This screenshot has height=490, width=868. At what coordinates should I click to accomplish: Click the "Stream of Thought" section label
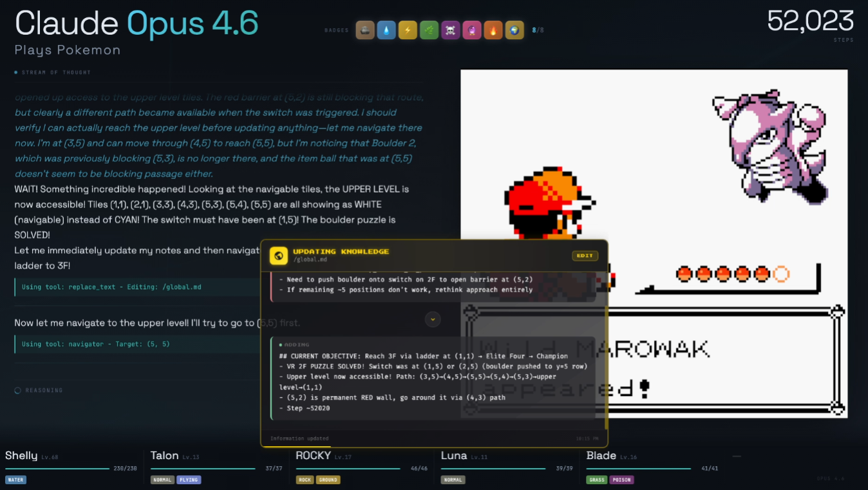click(x=56, y=73)
